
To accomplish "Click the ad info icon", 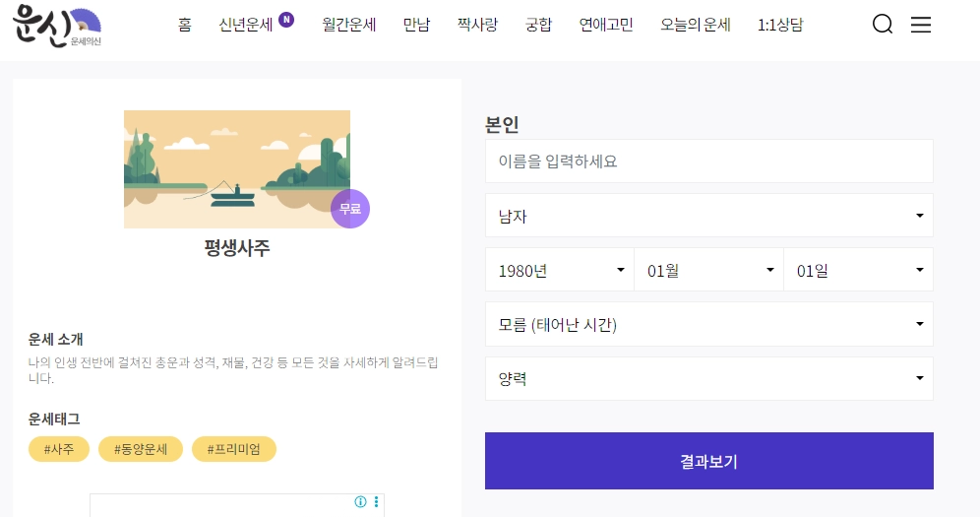I will (x=361, y=501).
